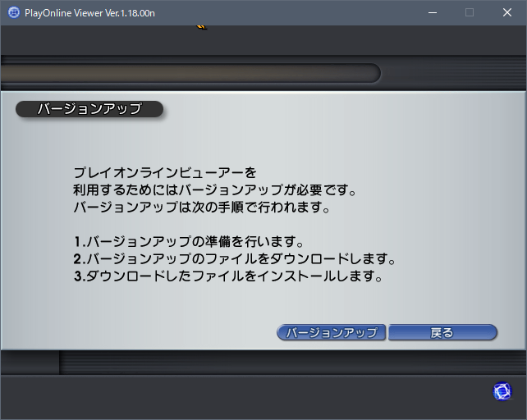Click the maximize button in the title bar
This screenshot has width=527, height=420.
coord(470,13)
